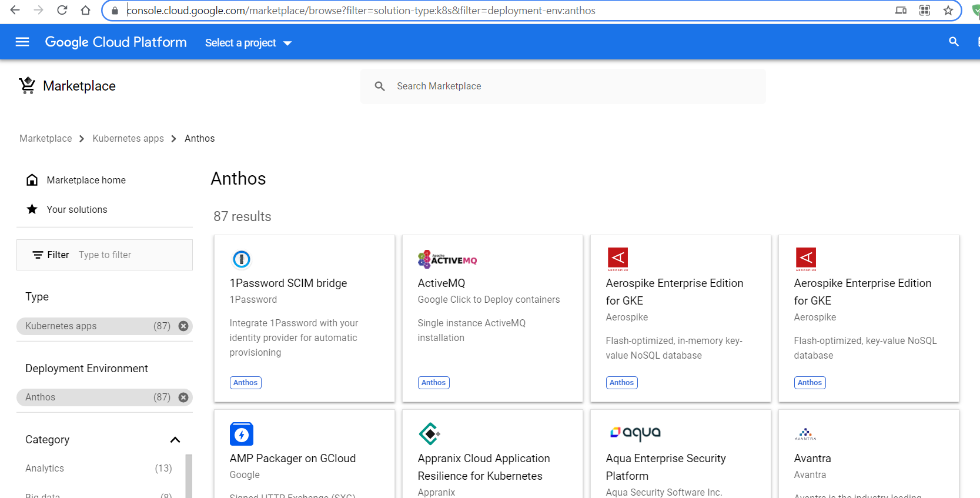Screen dimensions: 980x498
Task: Click the first Aerospike red logo
Action: (618, 259)
